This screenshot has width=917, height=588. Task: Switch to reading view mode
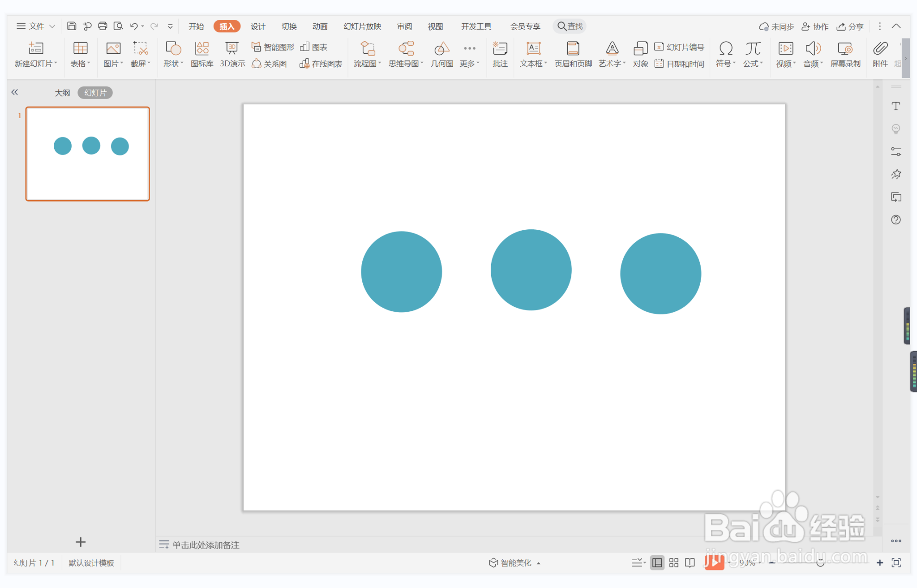point(689,563)
